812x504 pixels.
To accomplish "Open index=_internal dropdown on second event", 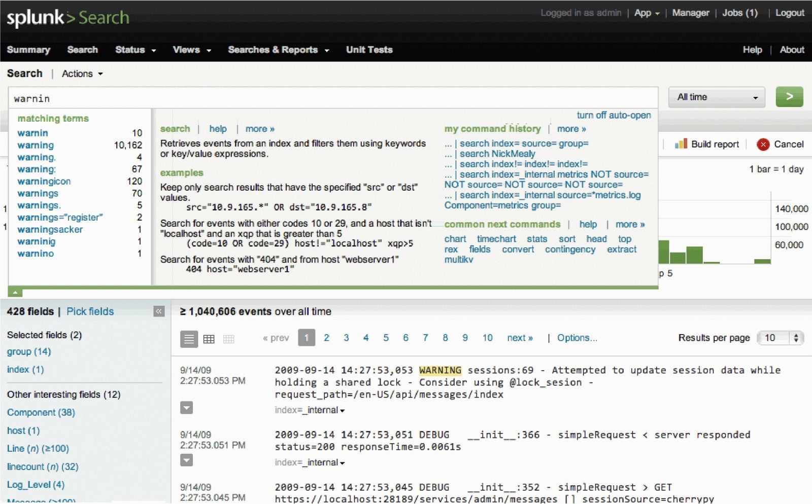I will 310,462.
